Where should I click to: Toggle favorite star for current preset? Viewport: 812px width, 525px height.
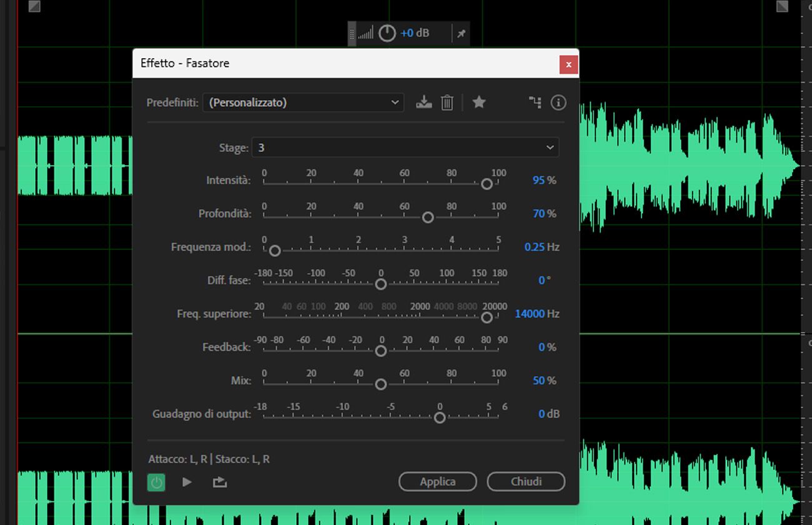coord(479,102)
